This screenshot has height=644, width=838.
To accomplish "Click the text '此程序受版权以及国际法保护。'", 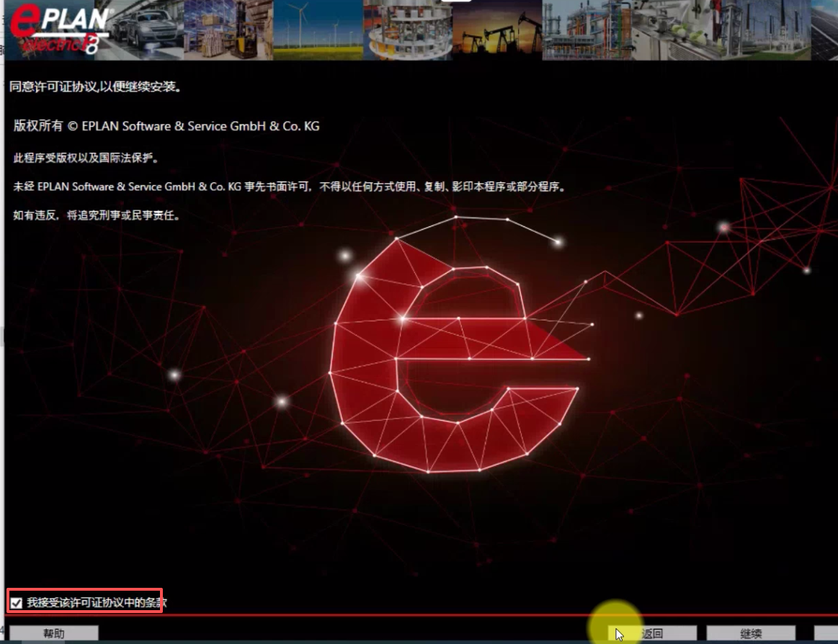I will click(x=86, y=158).
